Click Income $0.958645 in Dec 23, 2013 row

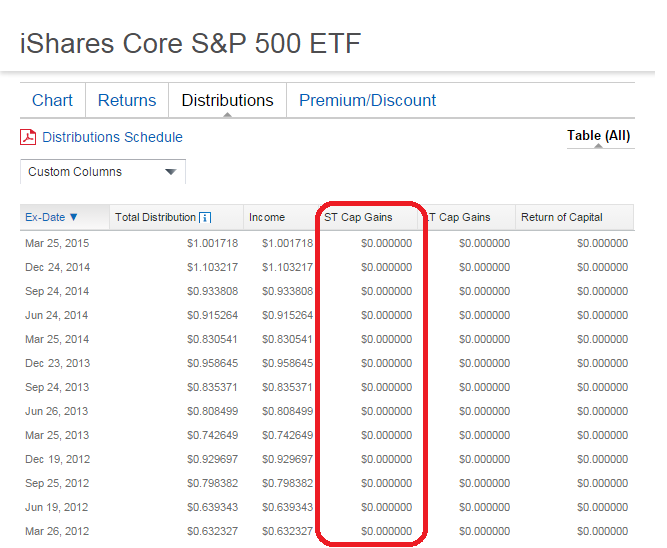tap(288, 363)
